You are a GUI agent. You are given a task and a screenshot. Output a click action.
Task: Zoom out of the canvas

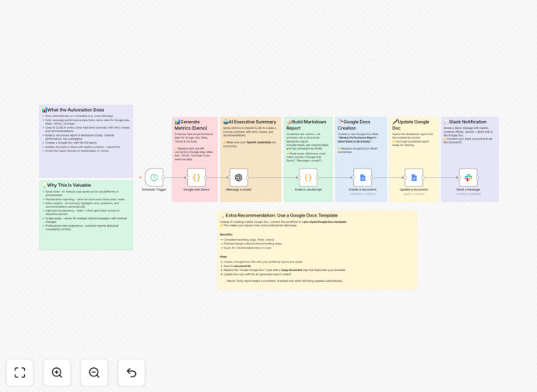[94, 373]
